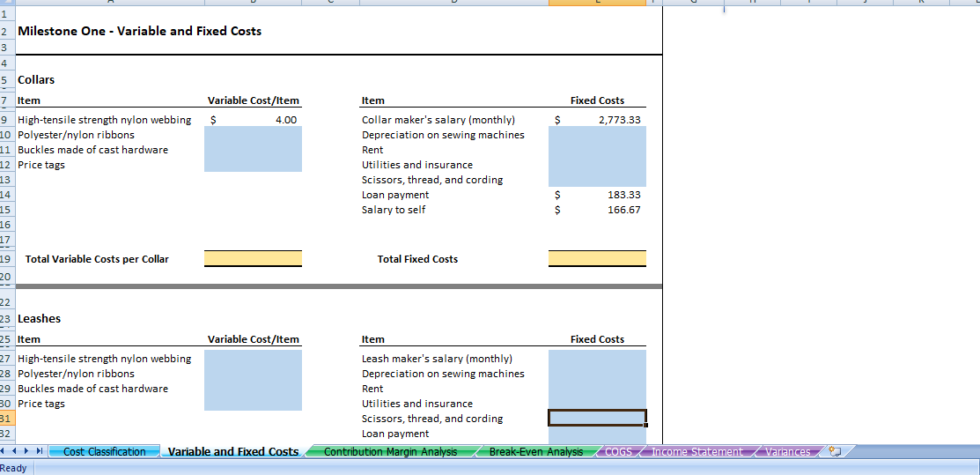Click Collars High-tensile strength nylon webbing label
Viewport: 980px width, 475px height.
click(105, 120)
